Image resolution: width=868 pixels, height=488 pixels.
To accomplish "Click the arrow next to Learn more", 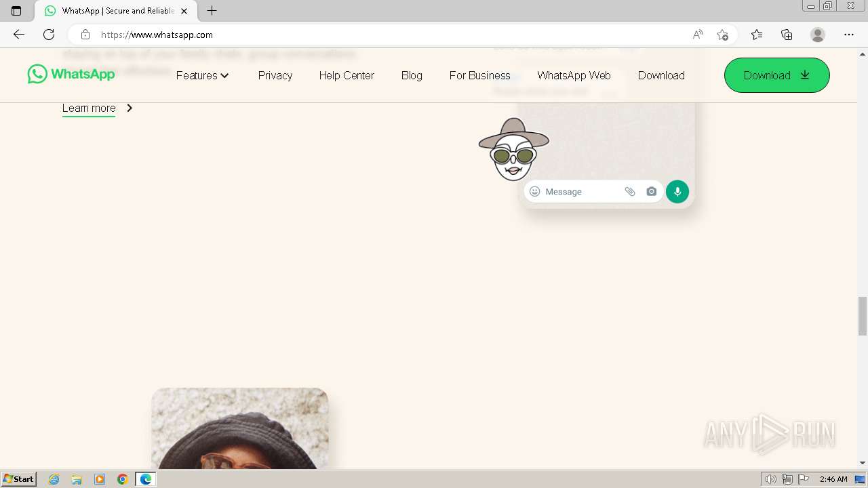I will (x=130, y=108).
